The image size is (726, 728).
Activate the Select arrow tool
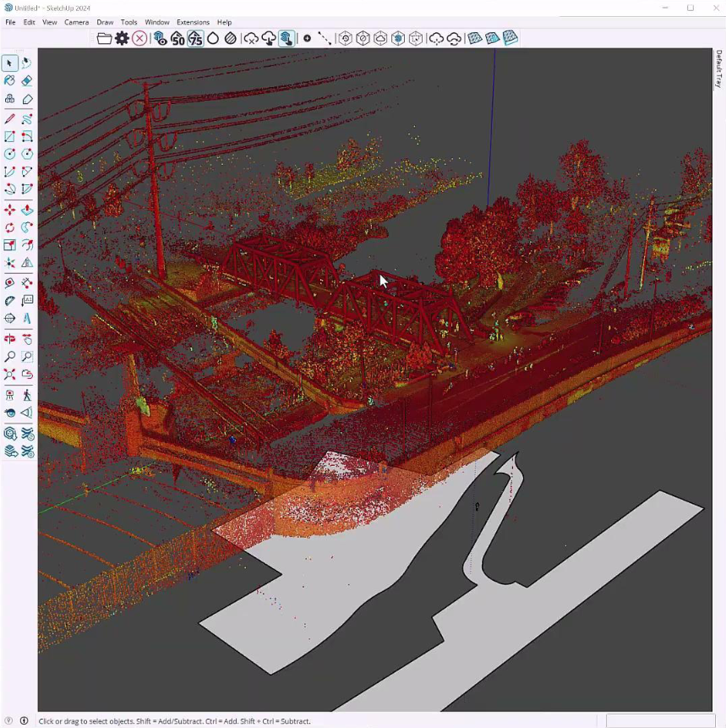click(10, 63)
